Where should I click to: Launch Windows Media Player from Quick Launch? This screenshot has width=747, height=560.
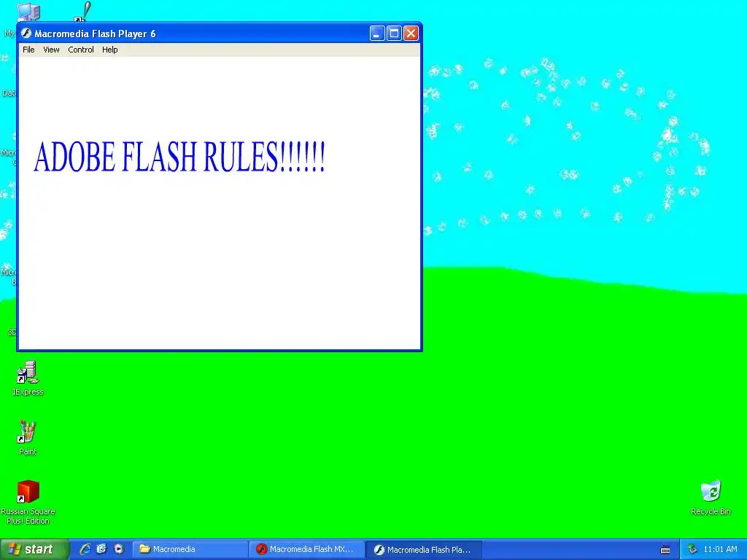click(119, 549)
